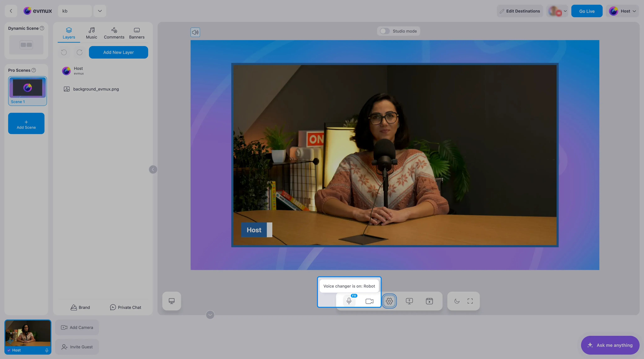Toggle Host thumbnail microphone icon
The width and height of the screenshot is (644, 359).
coord(47,350)
